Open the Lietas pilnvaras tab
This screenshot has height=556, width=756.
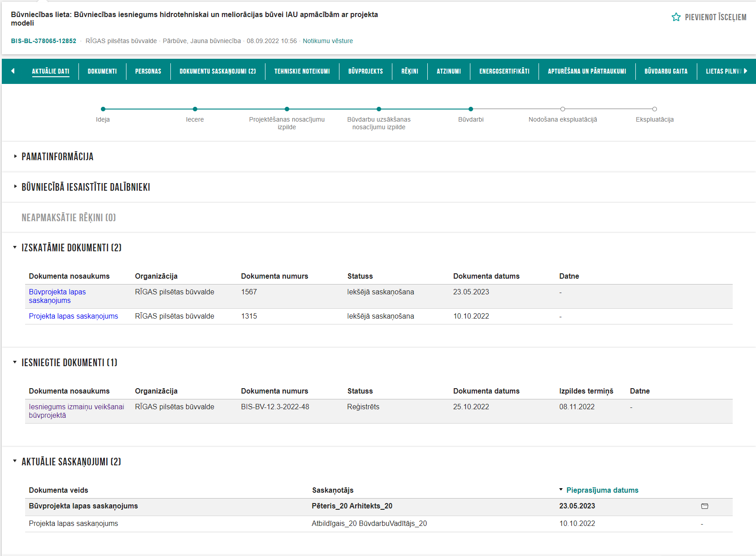pos(723,71)
